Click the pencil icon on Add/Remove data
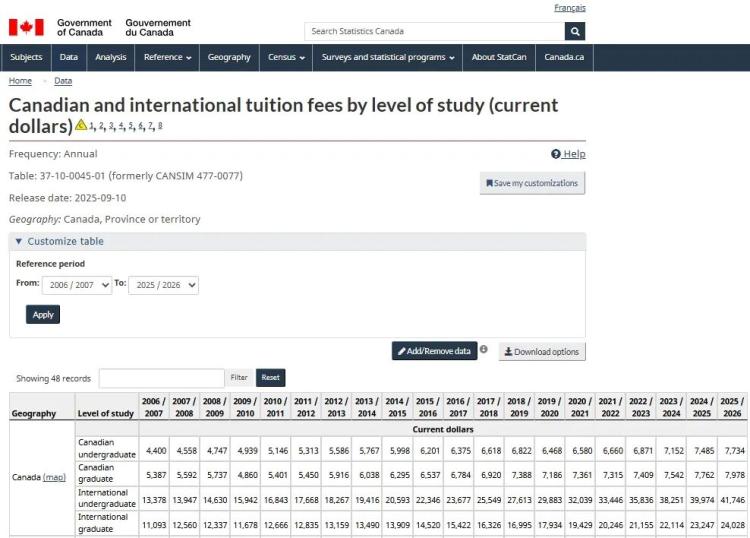This screenshot has width=750, height=538. click(x=402, y=351)
